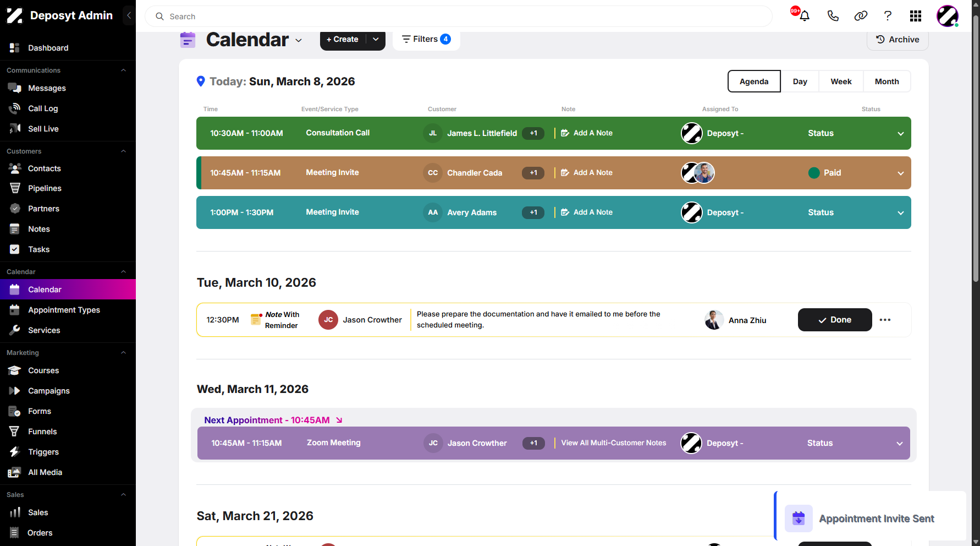The width and height of the screenshot is (980, 546).
Task: Collapse the sidebar with the arrow icon
Action: (x=129, y=15)
